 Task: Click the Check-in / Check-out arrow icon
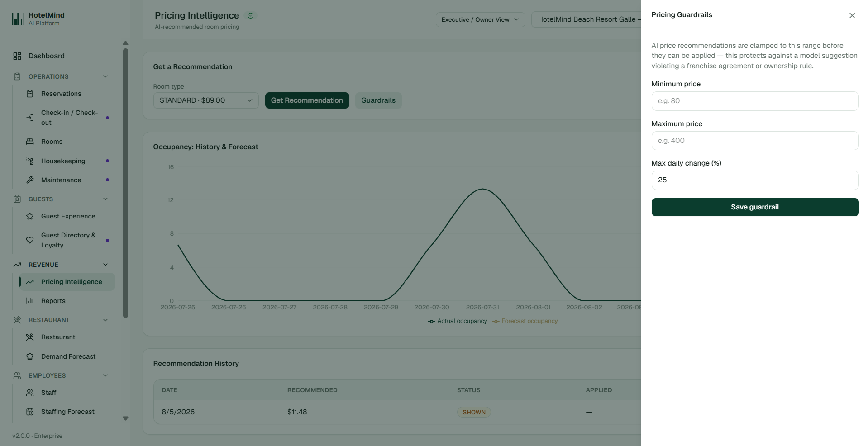coord(30,118)
